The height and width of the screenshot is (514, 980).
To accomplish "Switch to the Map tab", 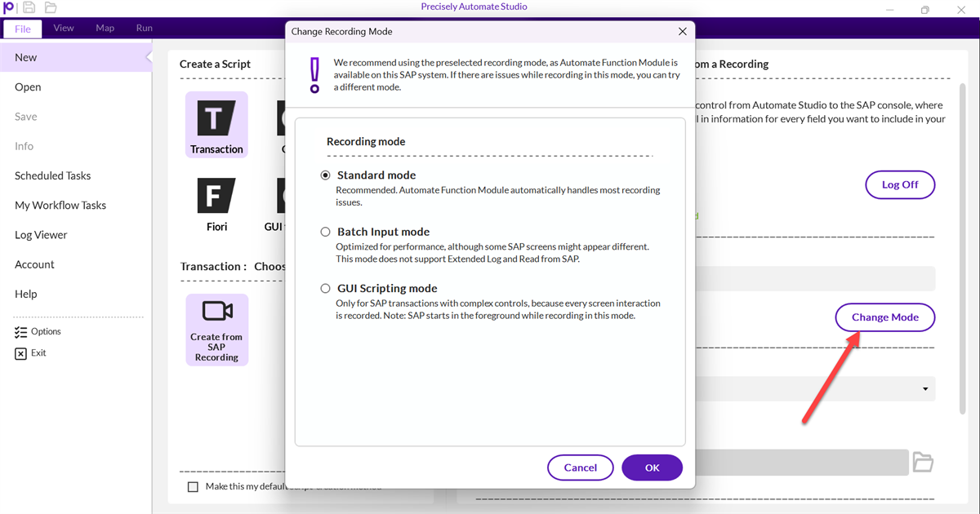I will (105, 28).
